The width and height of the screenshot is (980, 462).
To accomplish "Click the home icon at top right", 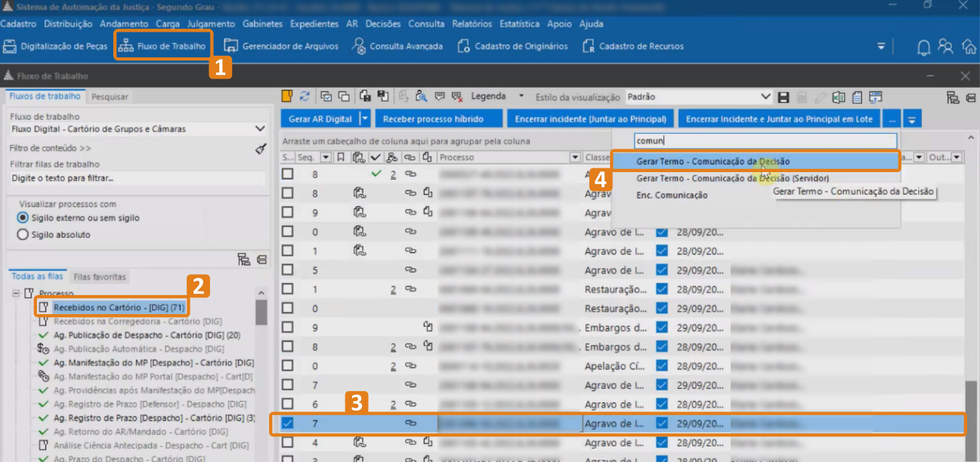I will (x=969, y=46).
